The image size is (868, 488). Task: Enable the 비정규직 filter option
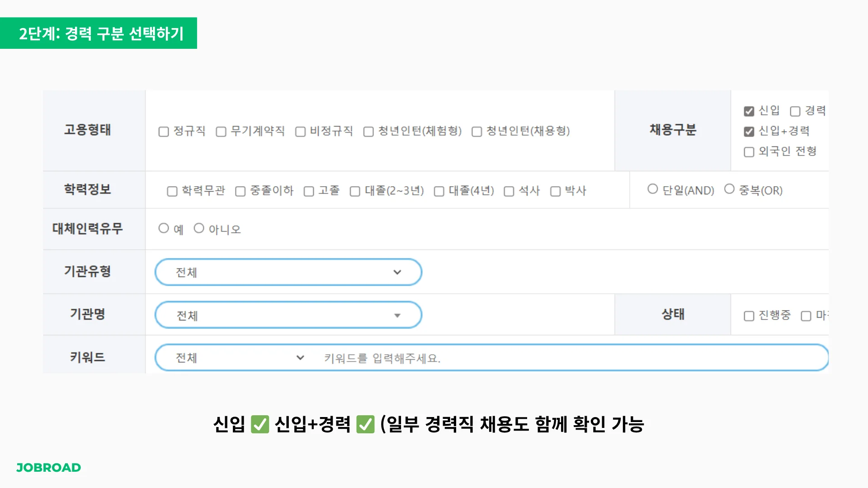(x=300, y=131)
